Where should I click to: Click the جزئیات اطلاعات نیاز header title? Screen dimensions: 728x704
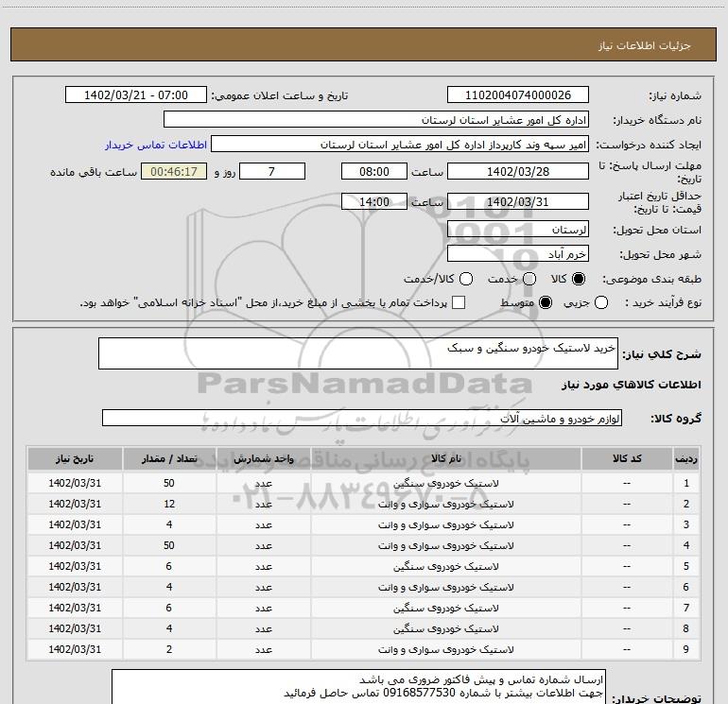[645, 45]
